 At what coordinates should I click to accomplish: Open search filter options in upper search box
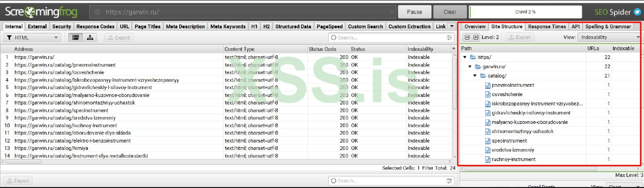pyautogui.click(x=449, y=38)
